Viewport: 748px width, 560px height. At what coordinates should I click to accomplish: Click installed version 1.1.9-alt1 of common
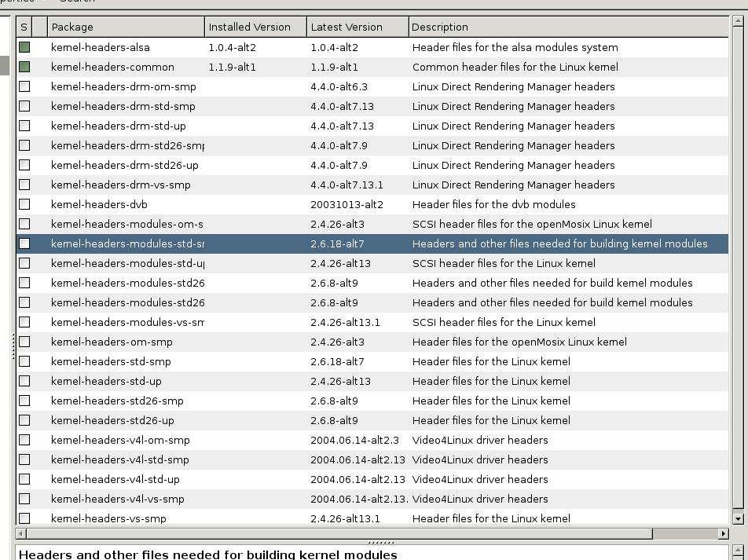[x=233, y=67]
